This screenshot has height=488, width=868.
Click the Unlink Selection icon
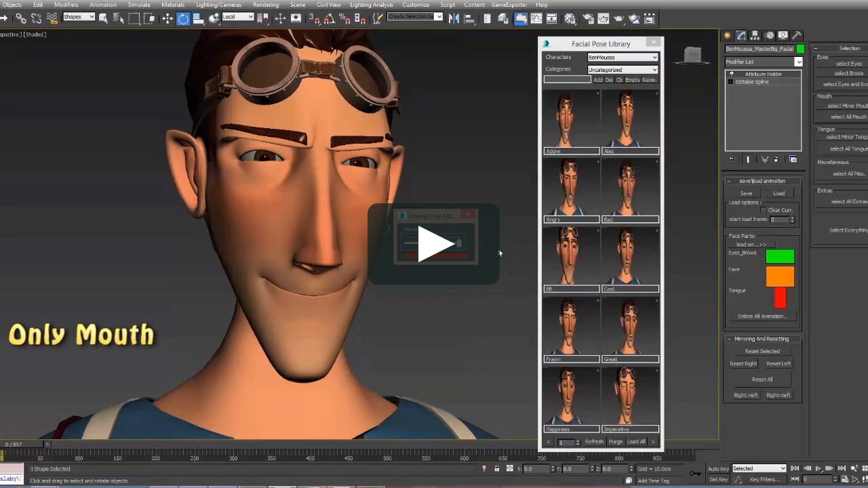[36, 18]
